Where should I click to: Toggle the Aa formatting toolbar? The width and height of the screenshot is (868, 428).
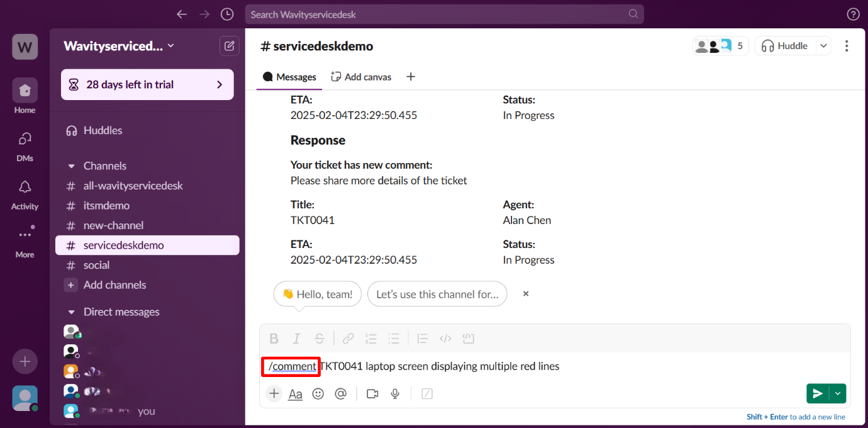pos(295,394)
